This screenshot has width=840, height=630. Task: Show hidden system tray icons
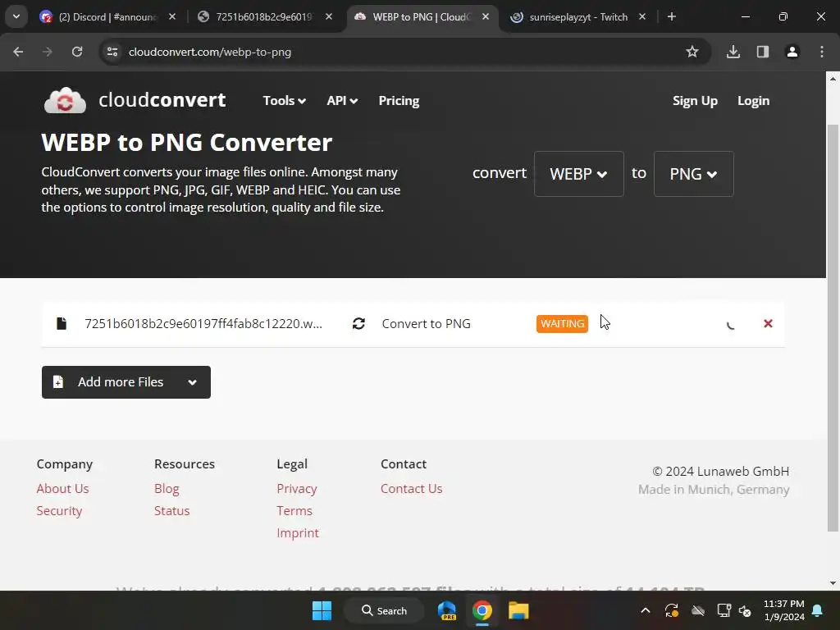coord(646,610)
